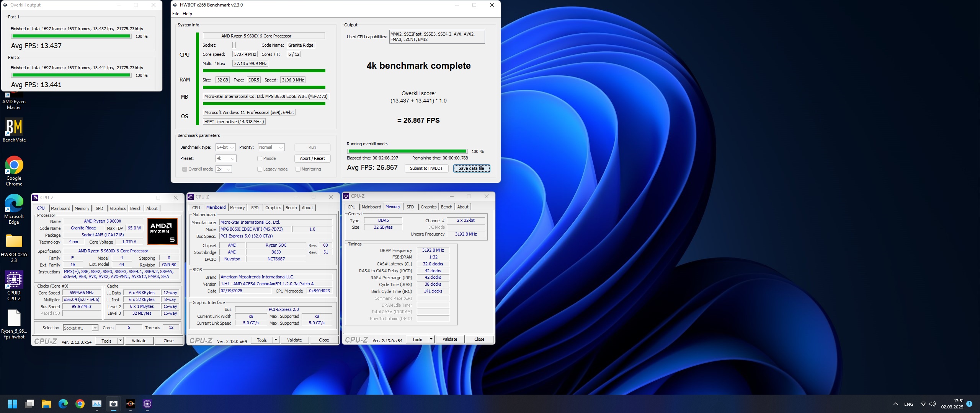The height and width of the screenshot is (413, 980).
Task: Open Task View from the taskbar
Action: click(29, 404)
